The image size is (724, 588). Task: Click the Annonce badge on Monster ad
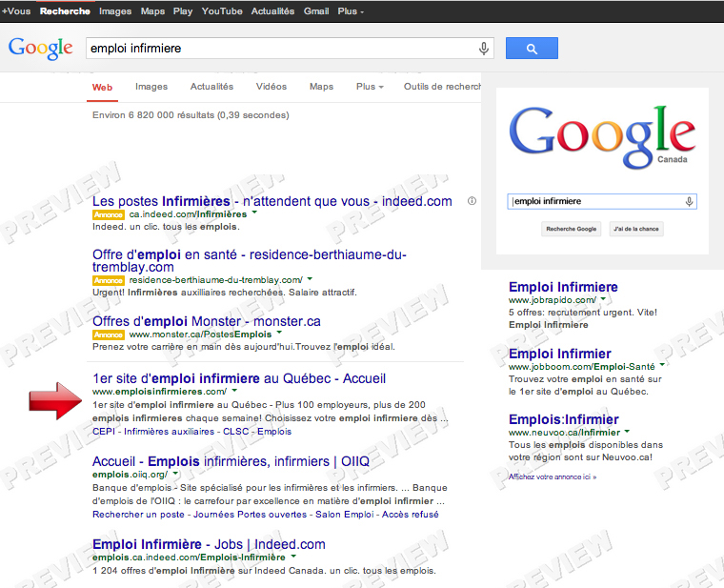108,335
